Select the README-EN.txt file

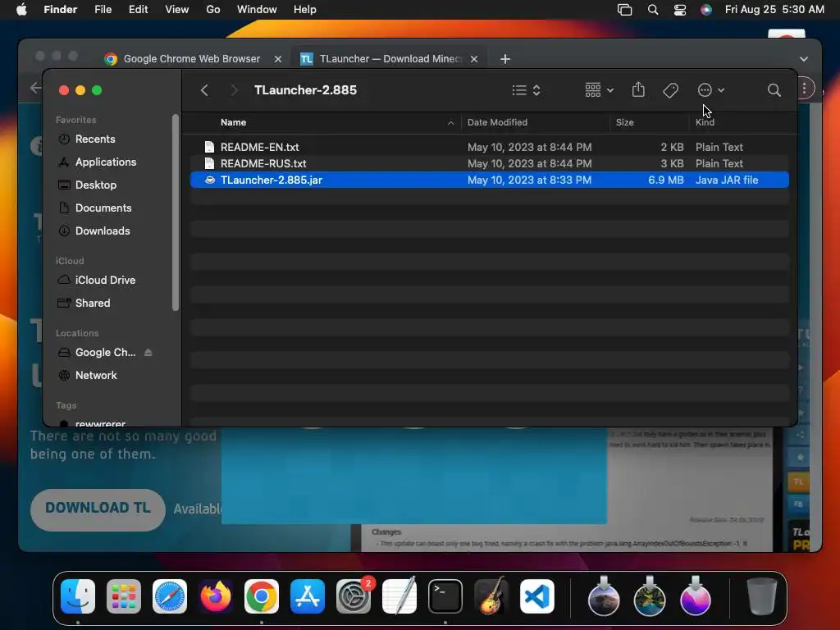coord(489,147)
